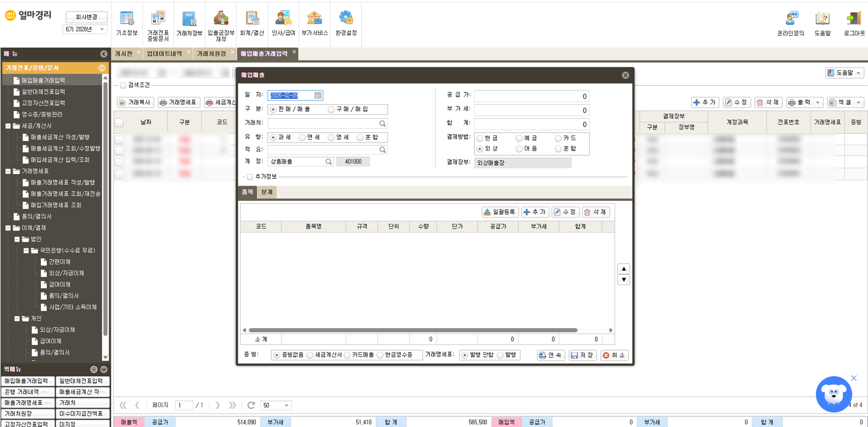Collapse the 거래명세표 tree folder
868x427 pixels.
point(8,171)
